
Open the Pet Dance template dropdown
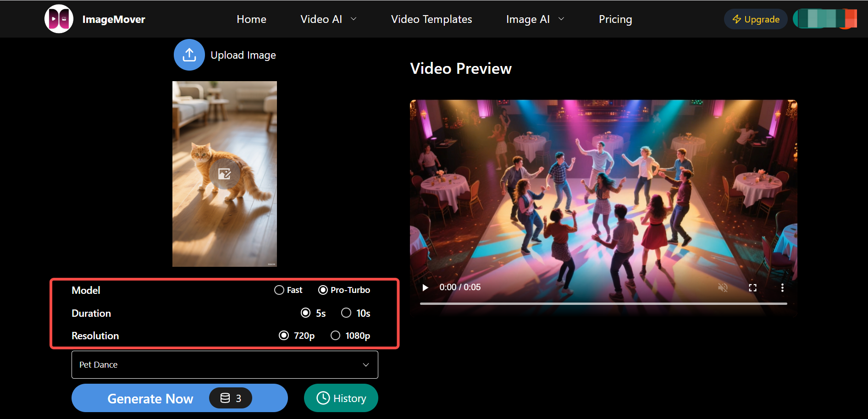click(x=225, y=364)
